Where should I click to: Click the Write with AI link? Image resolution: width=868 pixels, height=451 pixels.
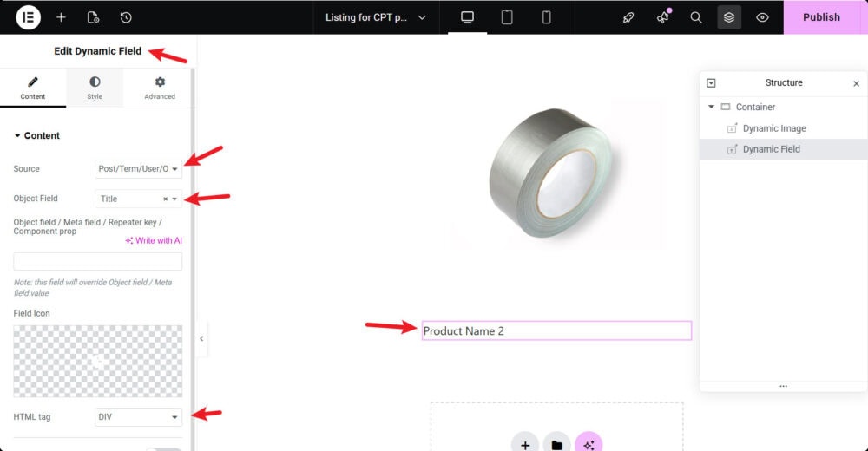pyautogui.click(x=154, y=240)
